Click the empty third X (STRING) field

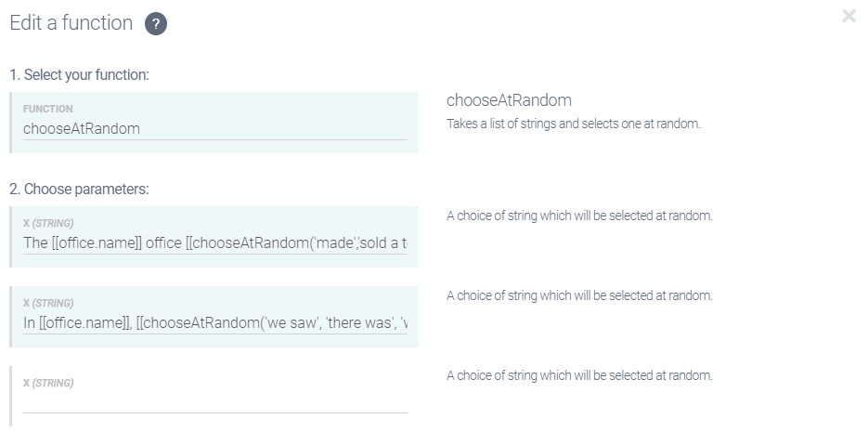coord(214,401)
